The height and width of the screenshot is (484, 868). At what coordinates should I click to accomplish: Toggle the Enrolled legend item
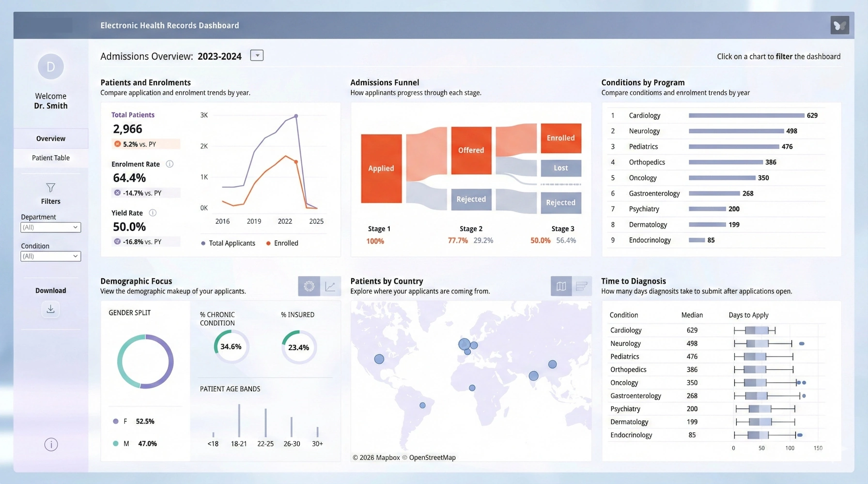281,243
